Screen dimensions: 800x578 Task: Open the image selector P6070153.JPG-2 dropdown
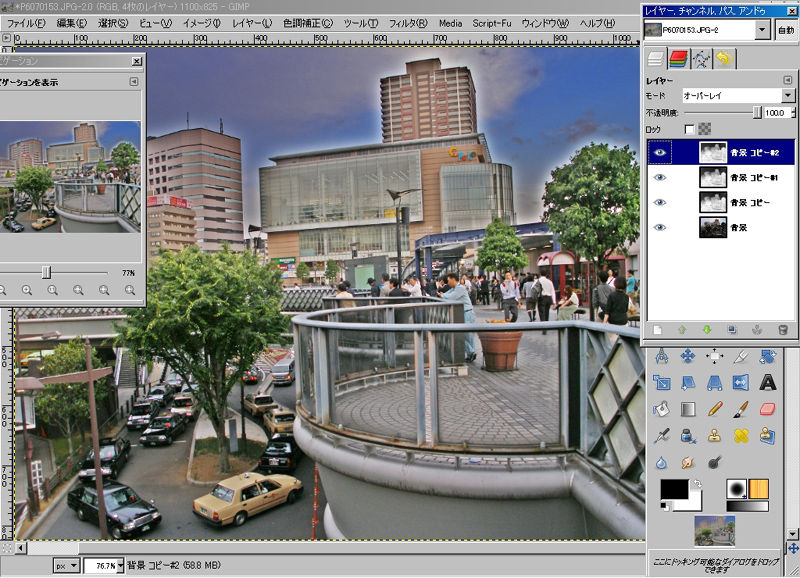click(707, 30)
